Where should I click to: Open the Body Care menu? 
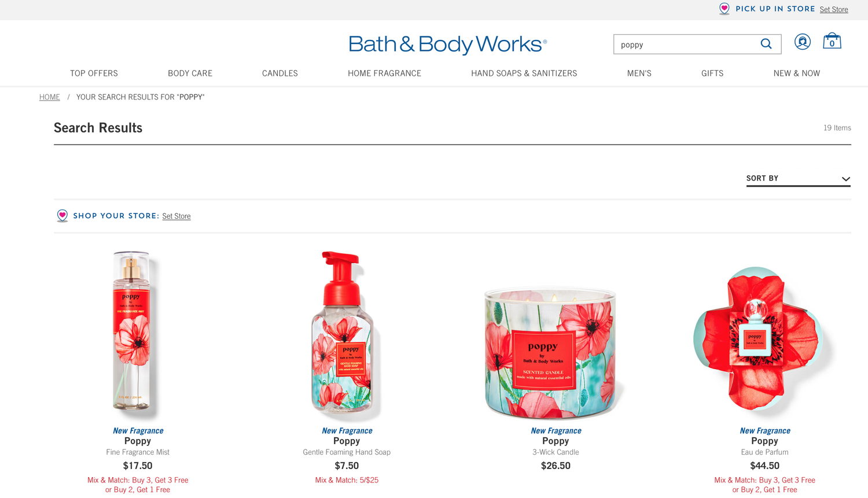(x=190, y=73)
